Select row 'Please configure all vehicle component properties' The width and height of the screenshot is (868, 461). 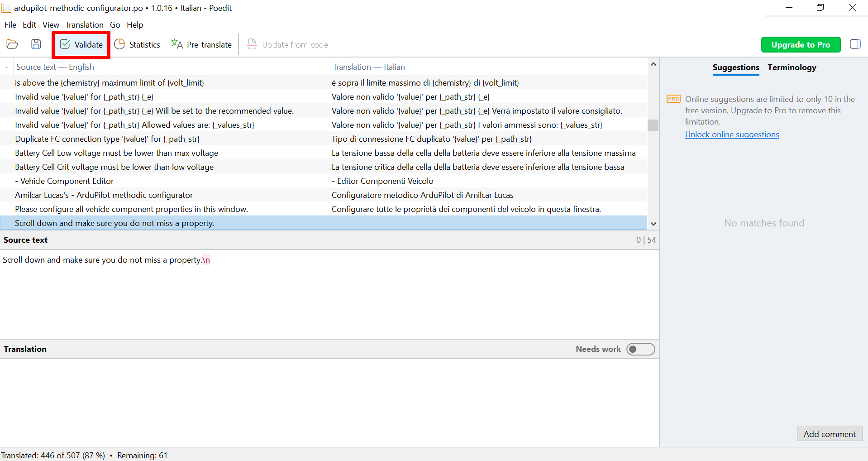[x=324, y=209]
